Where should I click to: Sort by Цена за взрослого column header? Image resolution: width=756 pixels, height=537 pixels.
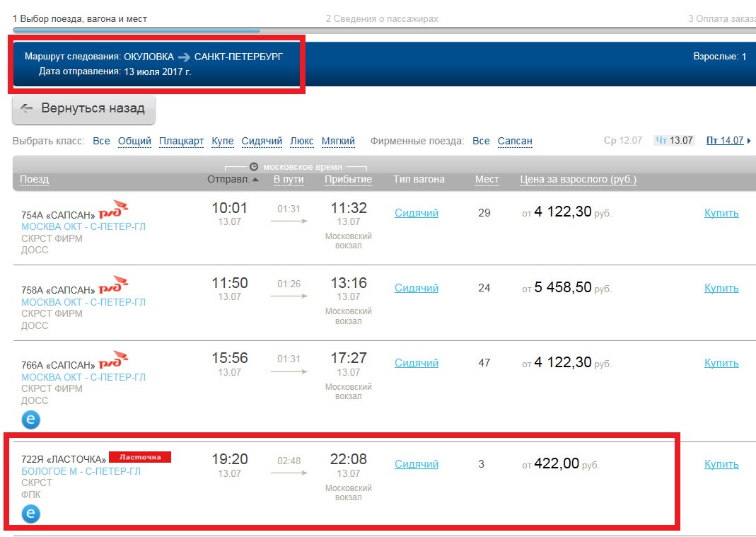578,180
